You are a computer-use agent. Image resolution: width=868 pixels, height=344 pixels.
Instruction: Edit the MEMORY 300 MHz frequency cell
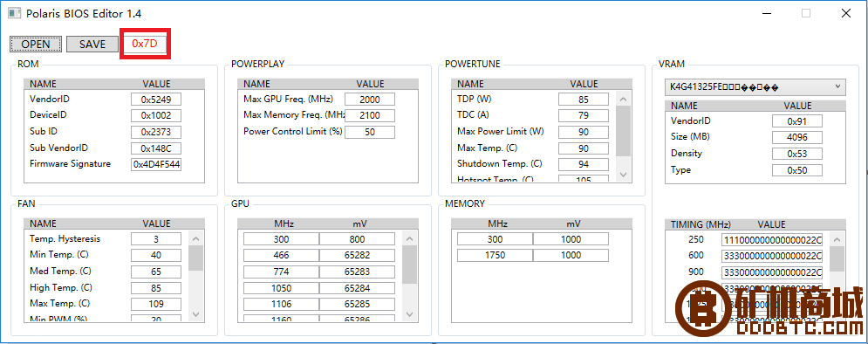(x=495, y=238)
